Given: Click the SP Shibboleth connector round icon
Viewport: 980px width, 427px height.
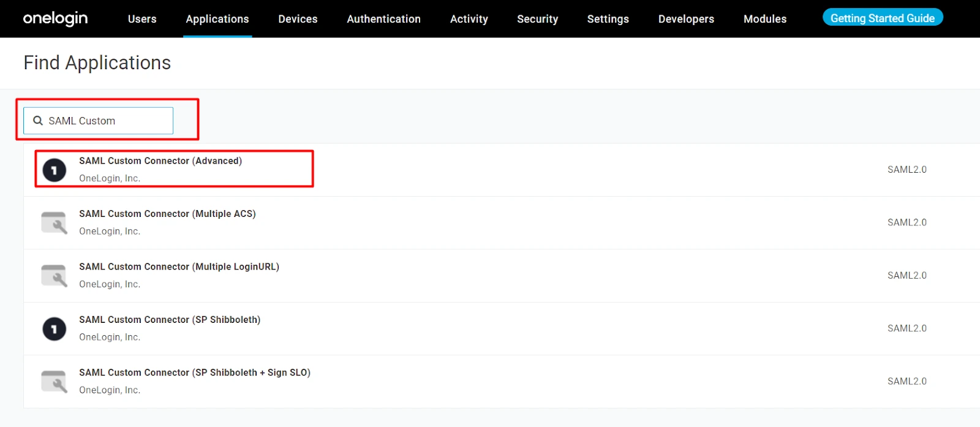Looking at the screenshot, I should (x=54, y=329).
